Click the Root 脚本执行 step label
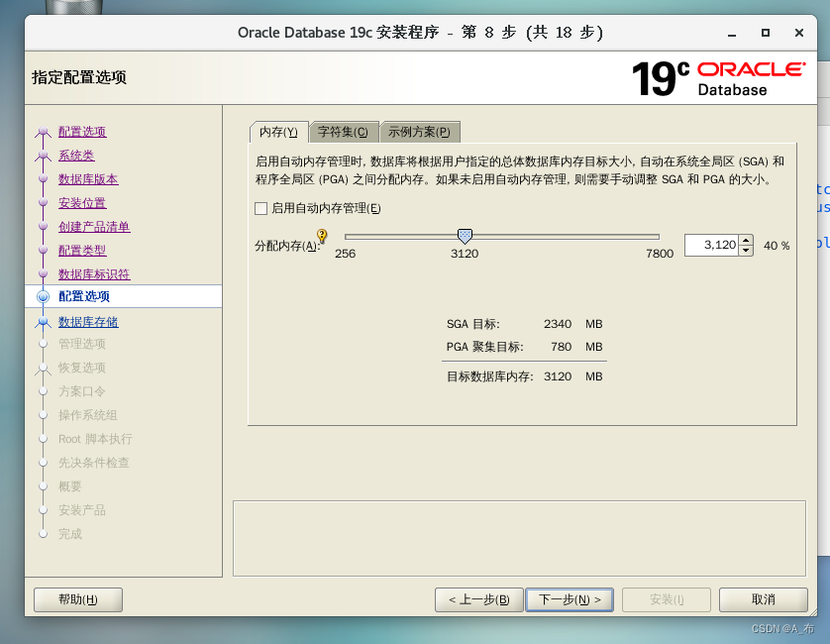 pyautogui.click(x=95, y=439)
